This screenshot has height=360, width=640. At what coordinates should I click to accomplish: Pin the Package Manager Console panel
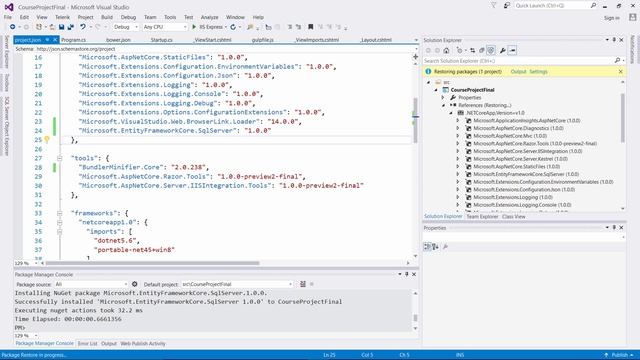[407, 274]
